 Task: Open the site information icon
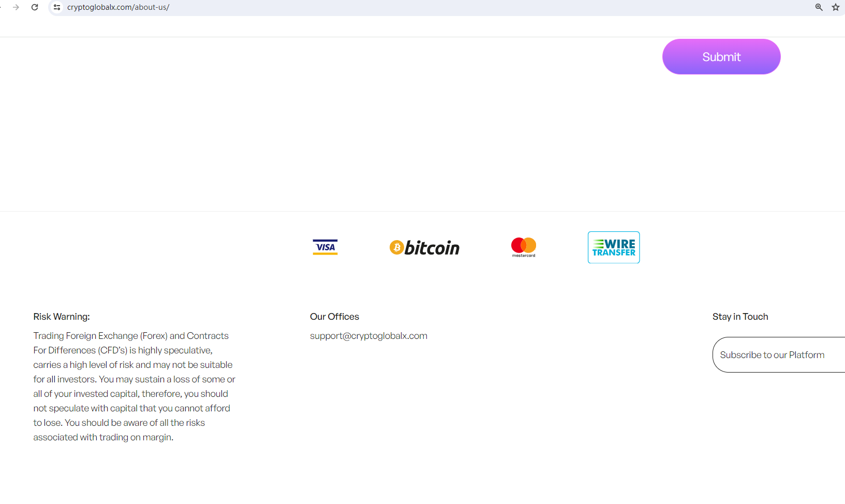57,7
